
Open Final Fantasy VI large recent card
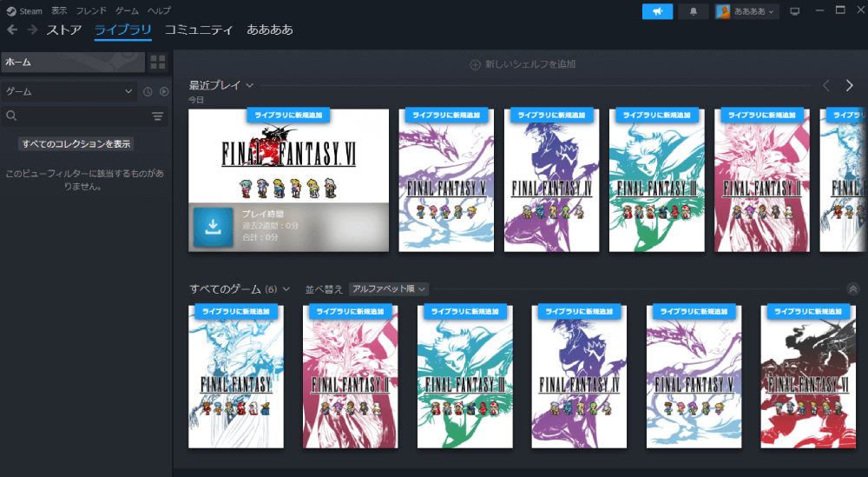tap(288, 180)
